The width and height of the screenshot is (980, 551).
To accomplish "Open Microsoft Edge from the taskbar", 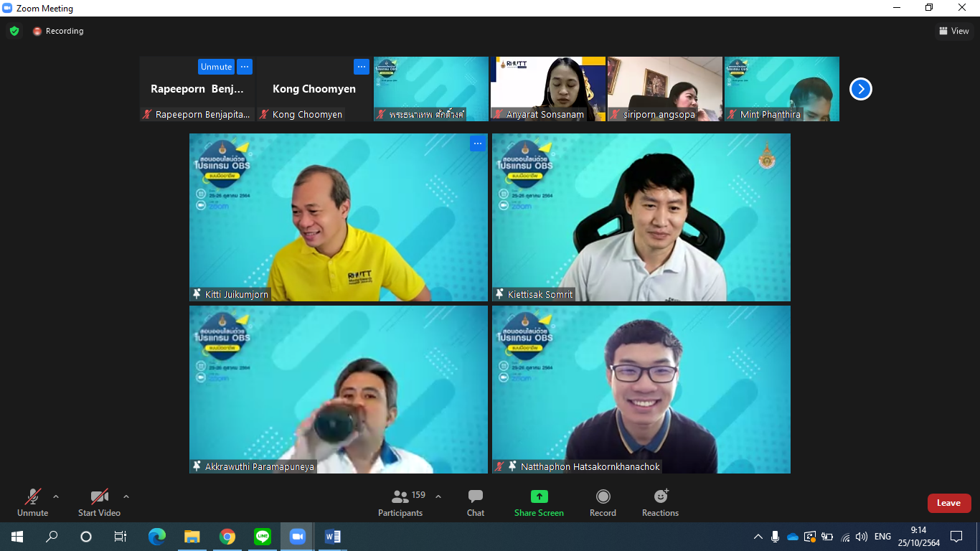I will (x=157, y=537).
